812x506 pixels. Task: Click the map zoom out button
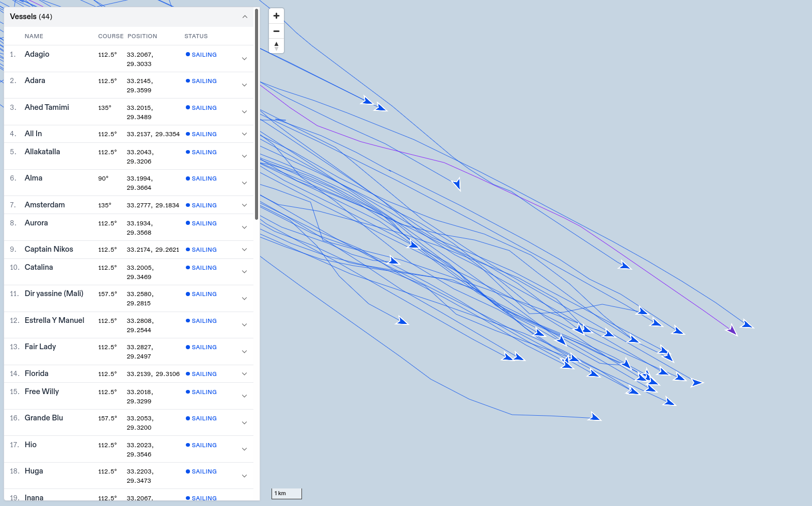click(x=276, y=31)
